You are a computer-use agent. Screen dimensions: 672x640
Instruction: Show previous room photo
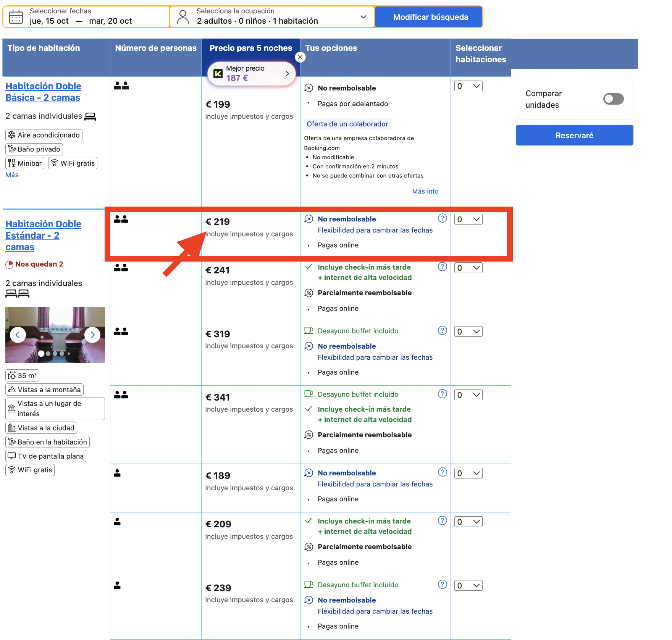click(18, 335)
